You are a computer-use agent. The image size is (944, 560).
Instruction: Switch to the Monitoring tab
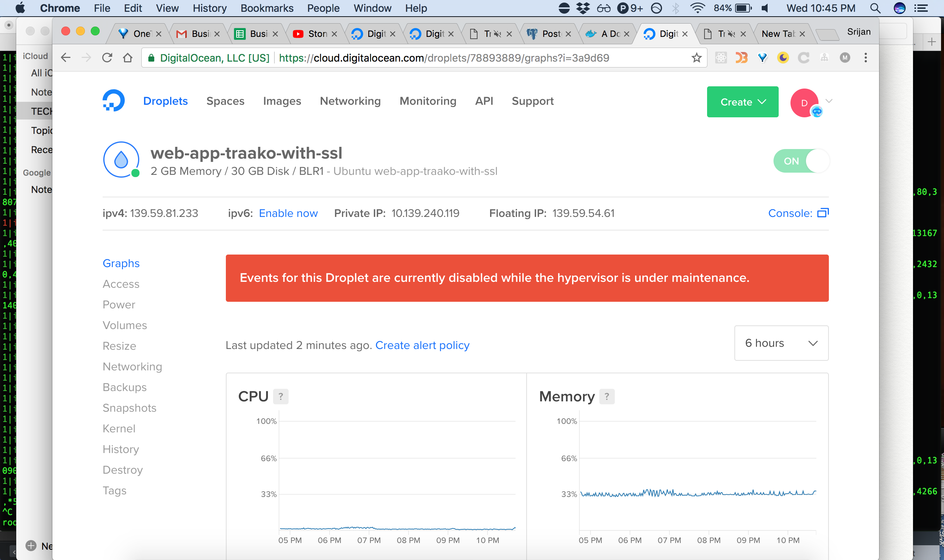(x=428, y=101)
